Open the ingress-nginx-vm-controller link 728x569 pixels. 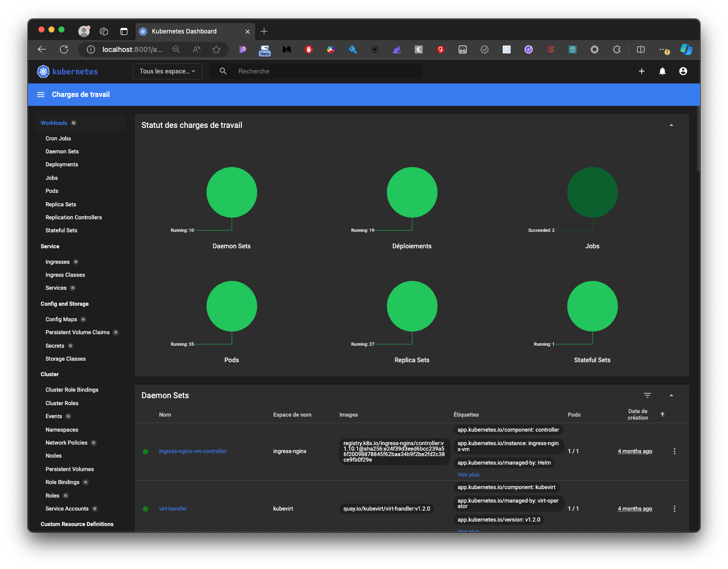coord(192,451)
